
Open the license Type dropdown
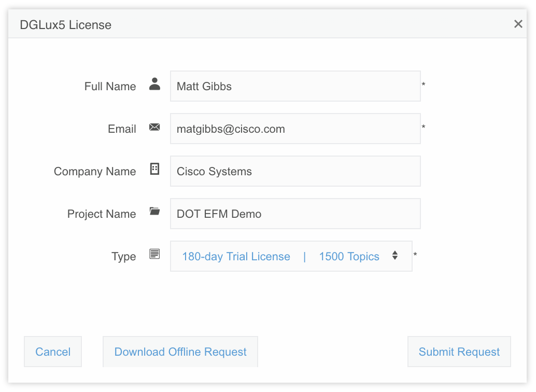click(x=291, y=256)
